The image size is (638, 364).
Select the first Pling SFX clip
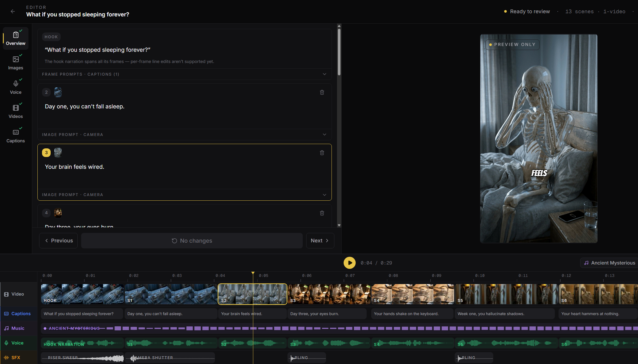(307, 358)
